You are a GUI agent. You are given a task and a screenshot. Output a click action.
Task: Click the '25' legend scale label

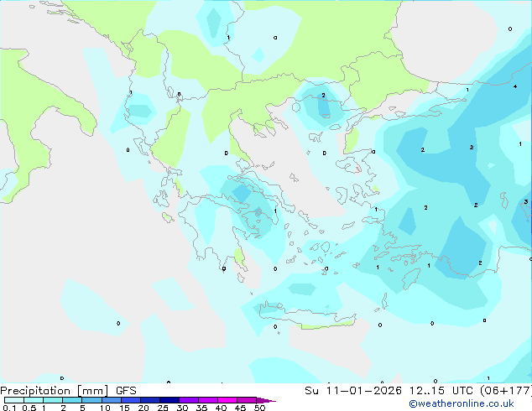(x=163, y=408)
